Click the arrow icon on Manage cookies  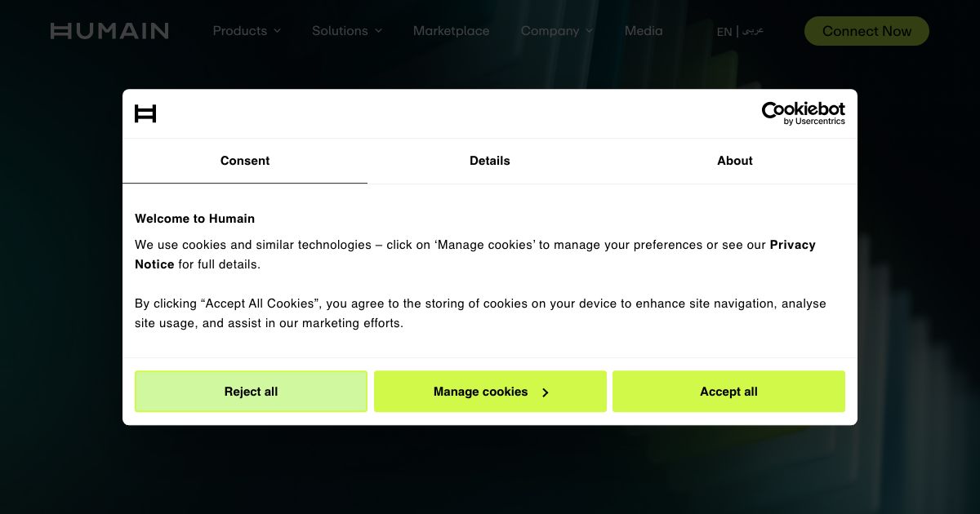[546, 392]
